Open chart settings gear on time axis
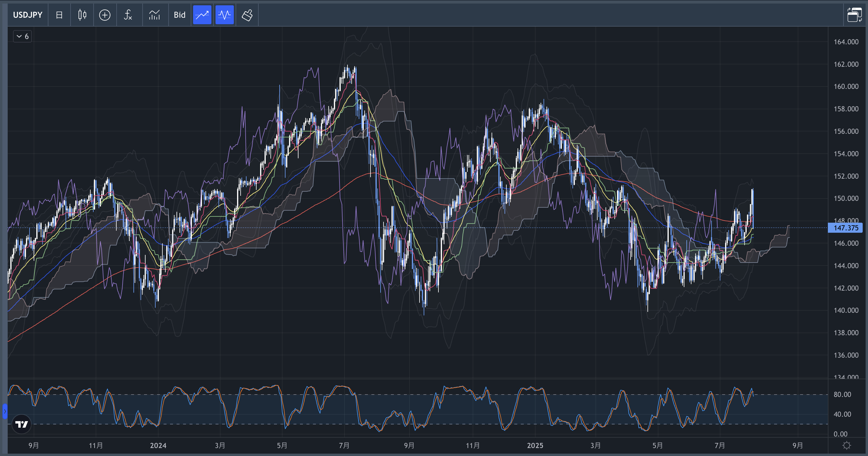The image size is (868, 456). point(846,446)
